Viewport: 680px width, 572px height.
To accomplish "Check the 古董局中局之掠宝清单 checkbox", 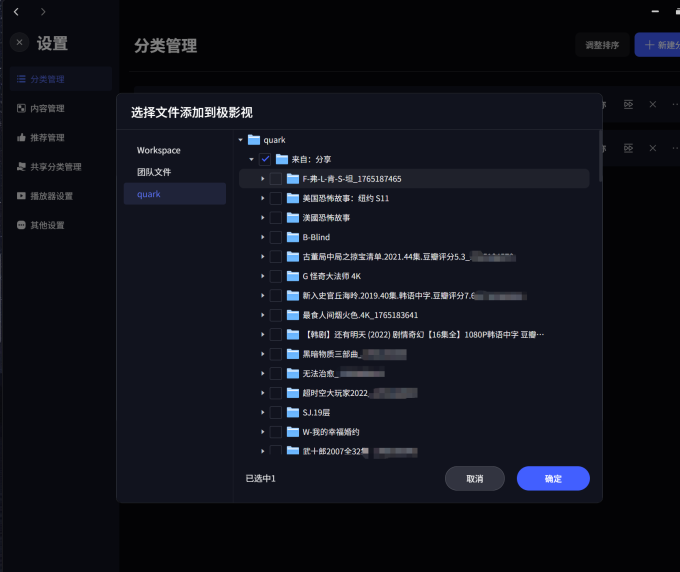I will coord(276,257).
